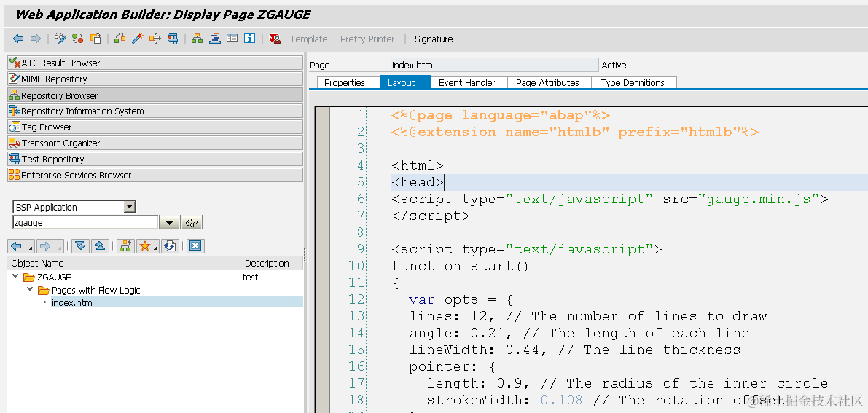Open the ATC Result Browser
868x413 pixels.
[x=155, y=63]
